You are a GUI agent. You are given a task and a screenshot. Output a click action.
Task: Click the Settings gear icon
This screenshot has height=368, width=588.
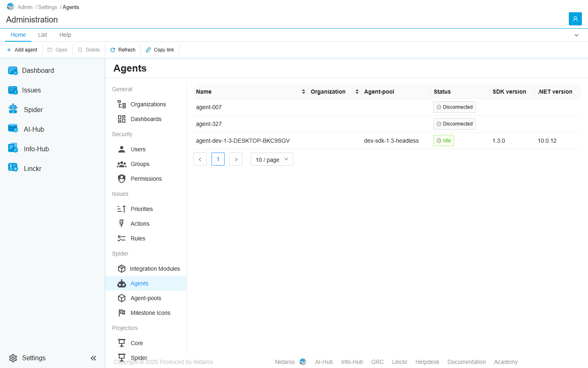click(x=13, y=358)
